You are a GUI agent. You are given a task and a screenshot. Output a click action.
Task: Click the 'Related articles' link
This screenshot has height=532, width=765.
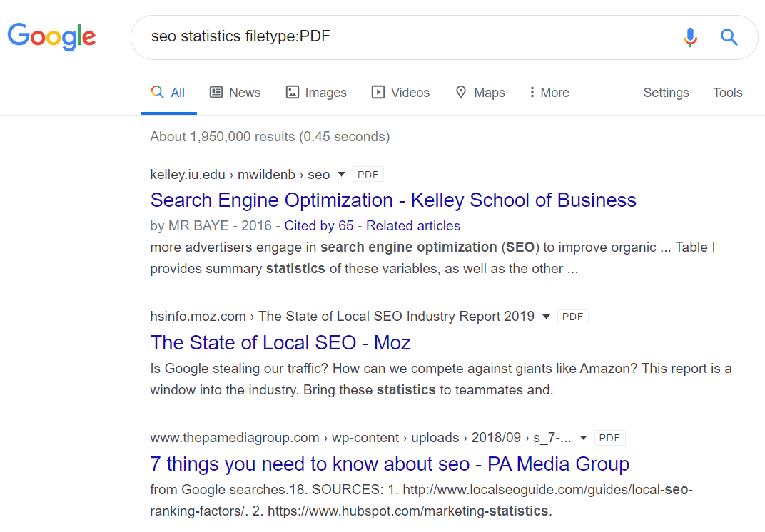click(x=413, y=225)
